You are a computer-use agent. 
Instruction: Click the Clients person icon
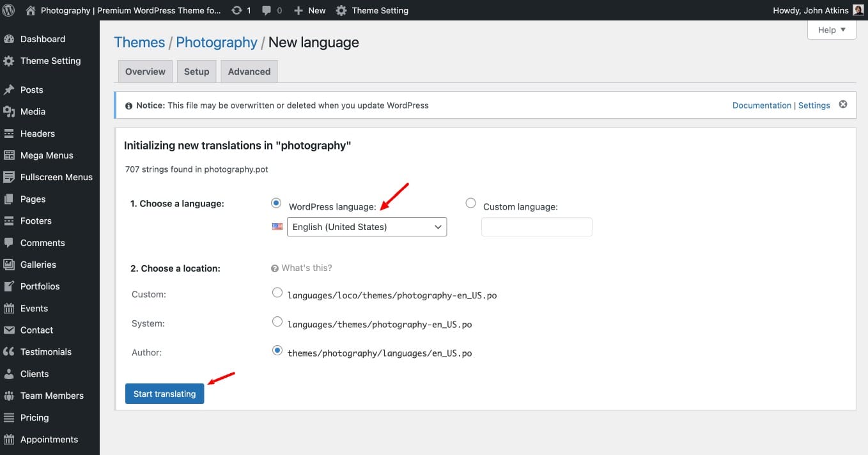(x=9, y=374)
